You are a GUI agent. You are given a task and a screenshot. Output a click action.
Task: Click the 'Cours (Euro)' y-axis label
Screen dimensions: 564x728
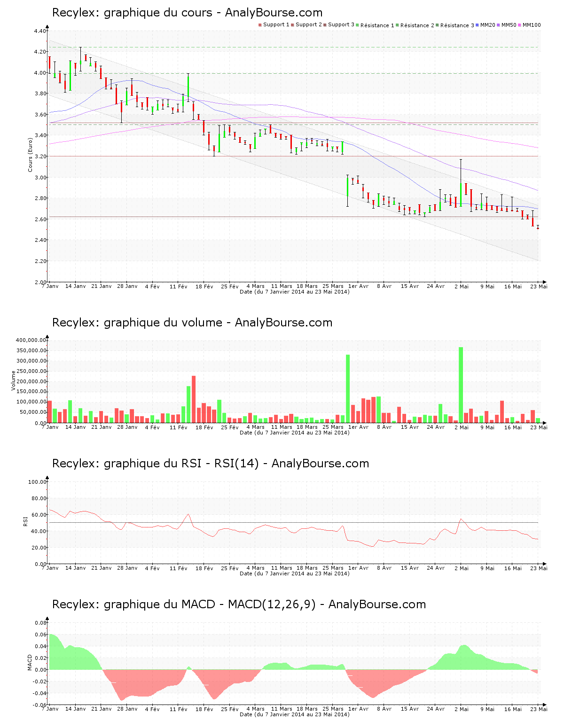[31, 155]
